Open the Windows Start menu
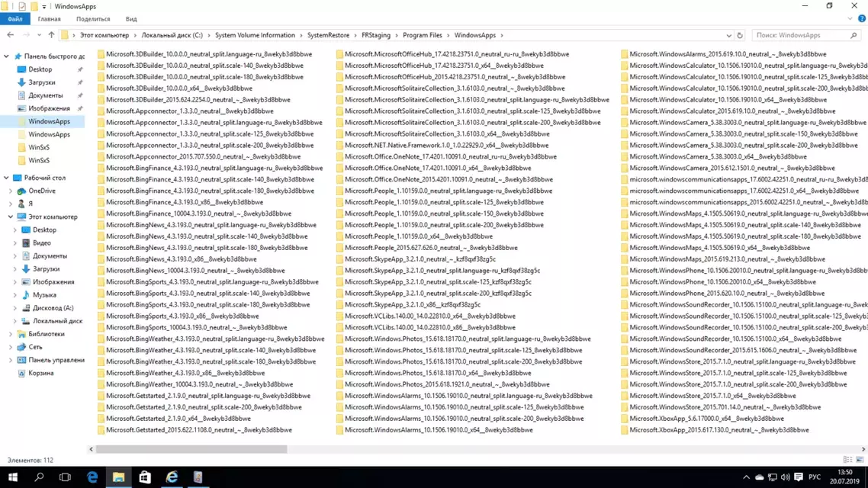 click(13, 477)
